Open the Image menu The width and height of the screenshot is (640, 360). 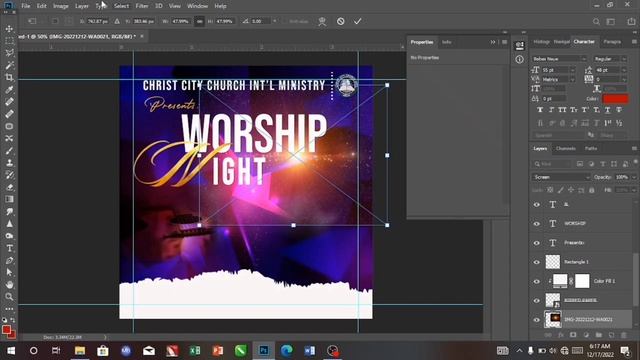point(60,6)
